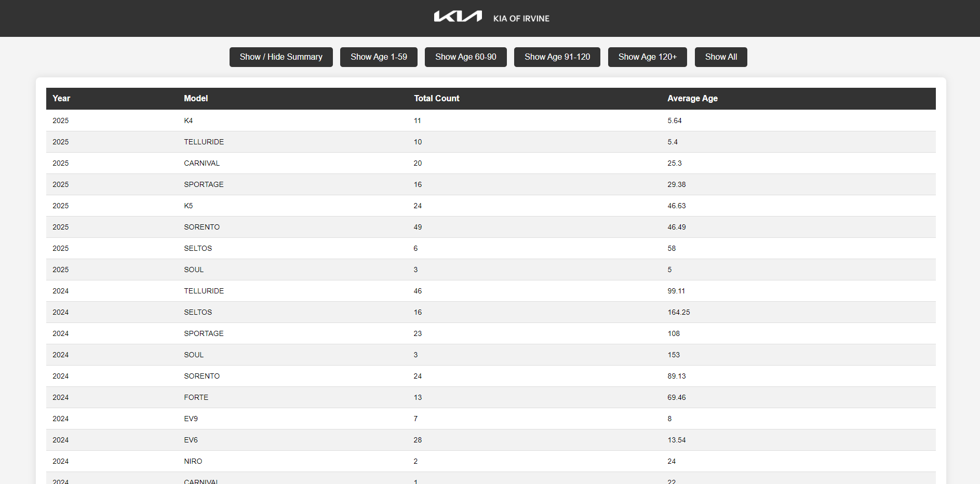Filter inventory by Show Age 1-59
The image size is (980, 484).
[x=379, y=57]
